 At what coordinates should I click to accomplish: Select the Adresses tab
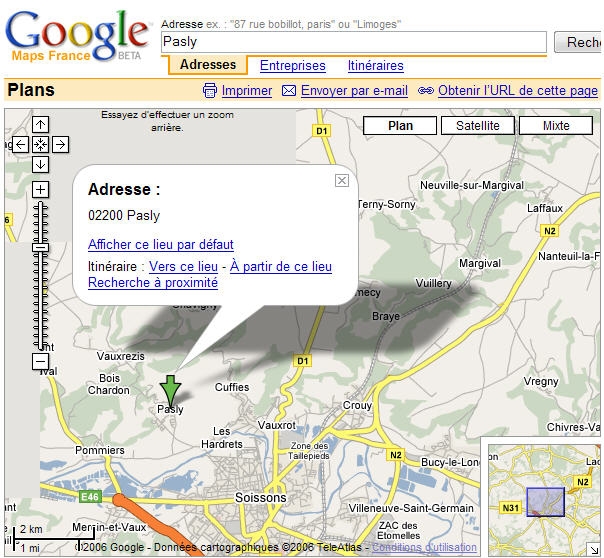point(208,65)
